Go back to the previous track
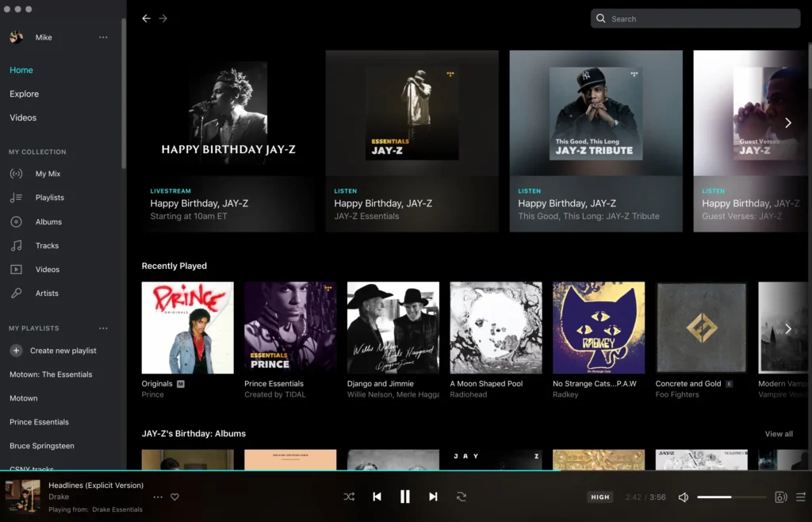 [x=377, y=497]
